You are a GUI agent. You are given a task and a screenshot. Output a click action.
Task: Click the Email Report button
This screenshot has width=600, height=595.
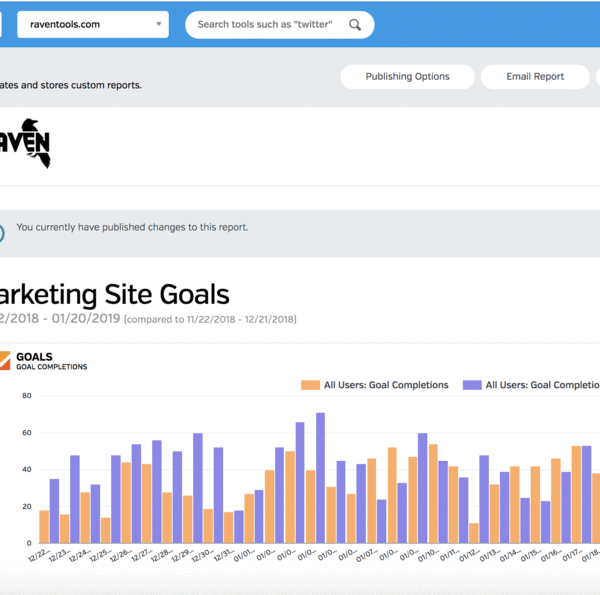point(535,77)
